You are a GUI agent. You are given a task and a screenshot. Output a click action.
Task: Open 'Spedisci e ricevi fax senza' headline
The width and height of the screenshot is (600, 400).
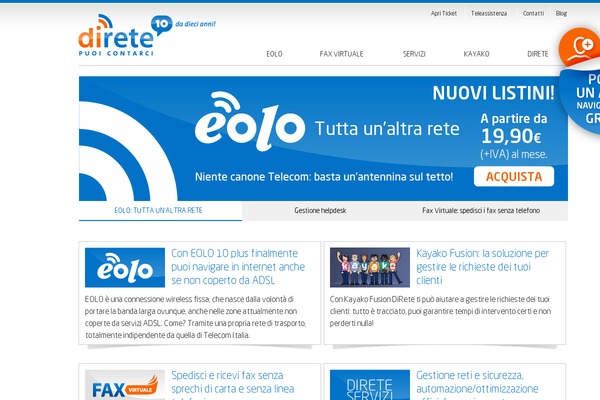coord(233,383)
